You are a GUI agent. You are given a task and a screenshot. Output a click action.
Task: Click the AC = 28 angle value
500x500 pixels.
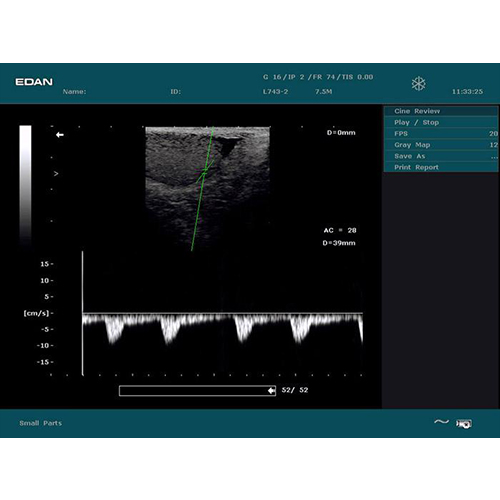[340, 230]
